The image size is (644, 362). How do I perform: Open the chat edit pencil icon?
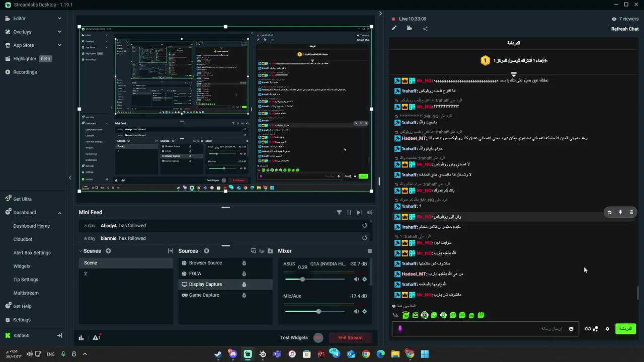394,29
